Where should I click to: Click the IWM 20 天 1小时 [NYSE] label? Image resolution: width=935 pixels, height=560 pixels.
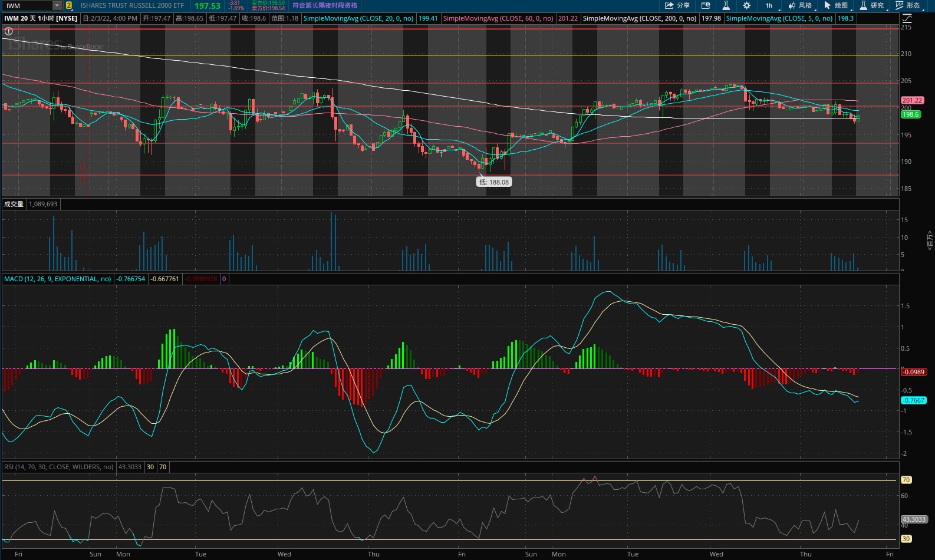pyautogui.click(x=41, y=18)
